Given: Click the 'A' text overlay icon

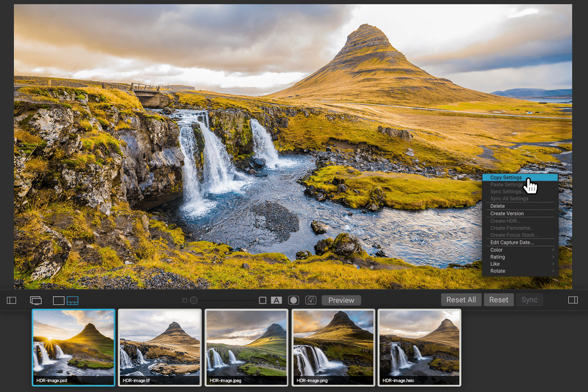Looking at the screenshot, I should [276, 300].
